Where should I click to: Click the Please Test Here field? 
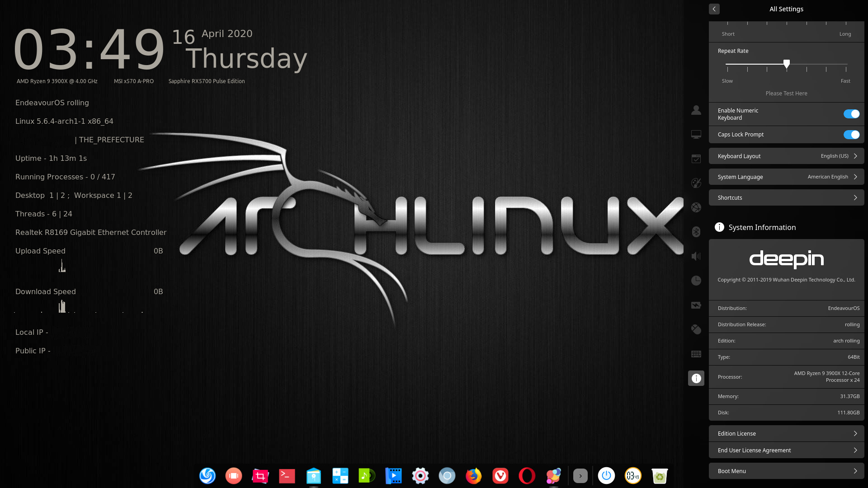[x=786, y=93]
